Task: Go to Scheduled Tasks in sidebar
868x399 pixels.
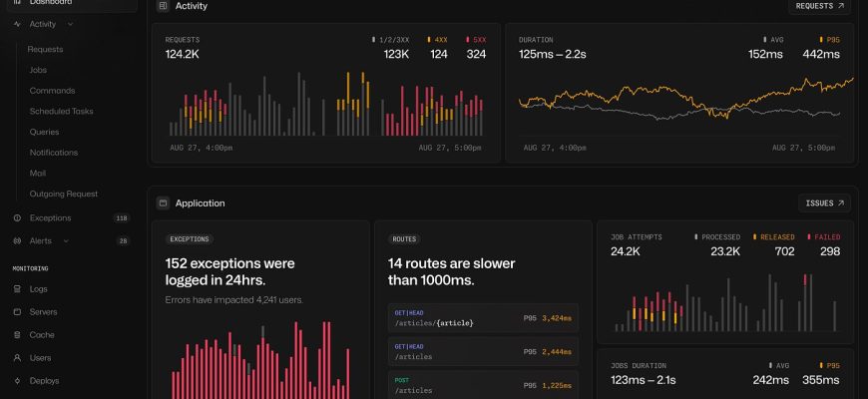Action: (x=61, y=111)
